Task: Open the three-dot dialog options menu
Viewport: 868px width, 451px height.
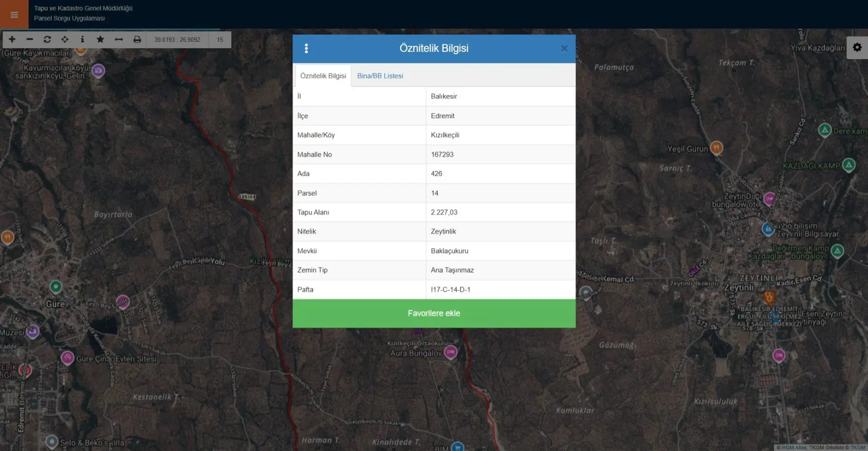Action: (x=306, y=48)
